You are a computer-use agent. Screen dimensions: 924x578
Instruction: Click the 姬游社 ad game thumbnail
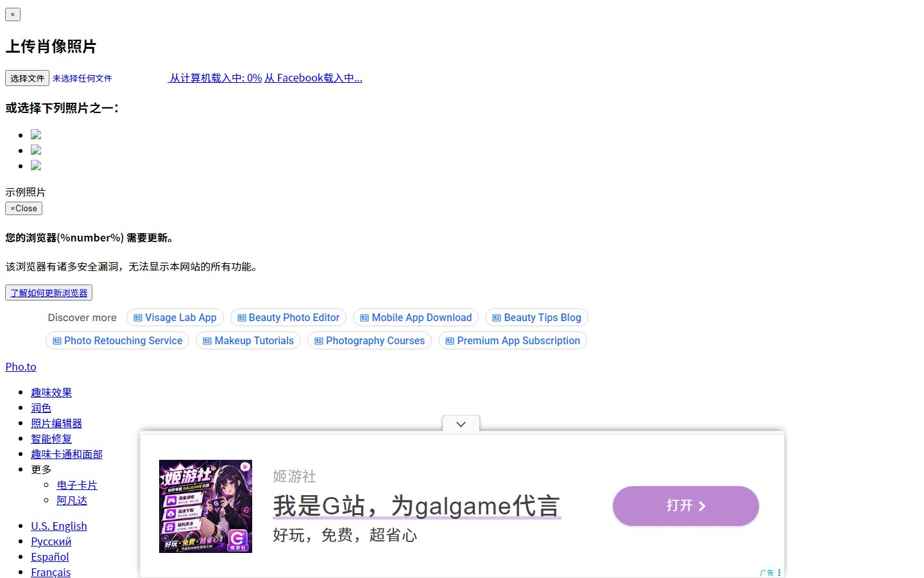pos(205,506)
